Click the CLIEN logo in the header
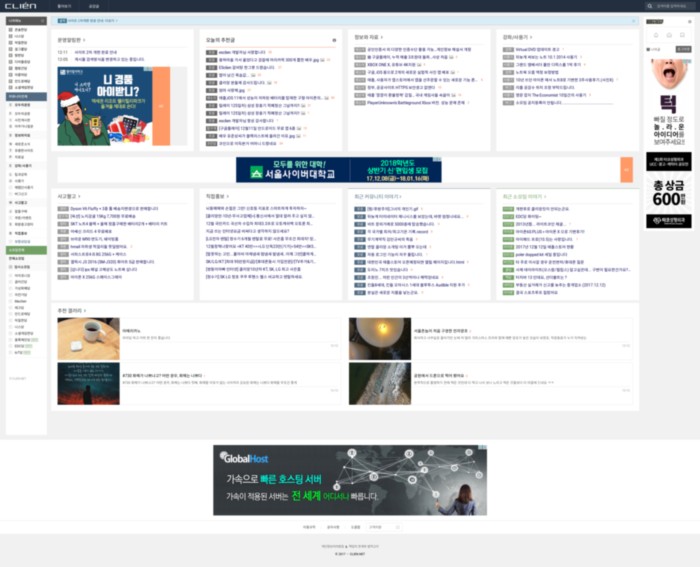 (21, 6)
